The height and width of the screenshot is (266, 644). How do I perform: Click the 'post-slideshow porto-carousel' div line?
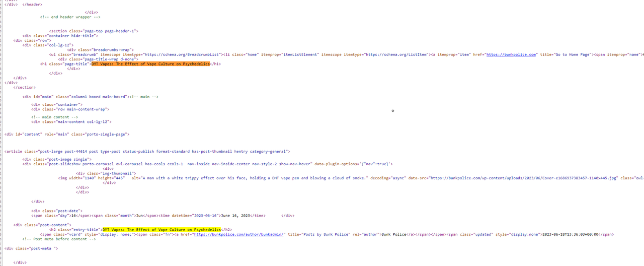click(x=208, y=164)
